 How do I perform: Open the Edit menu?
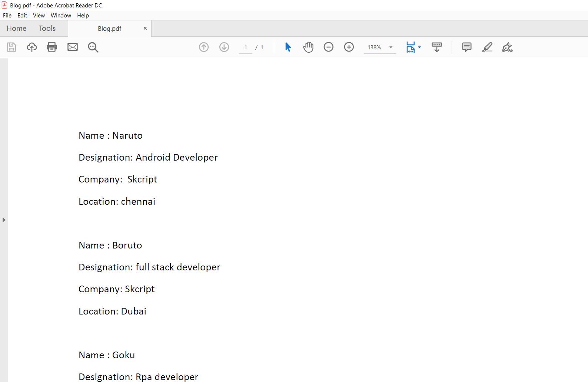[x=22, y=16]
